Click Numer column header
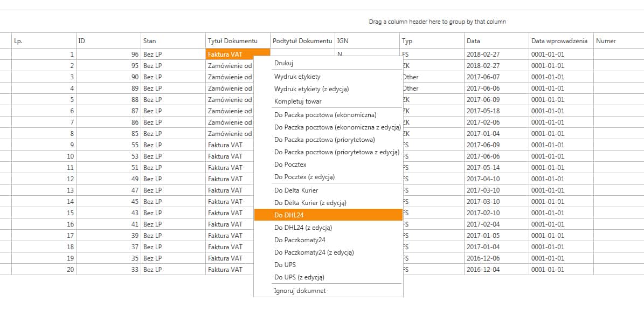 (619, 40)
